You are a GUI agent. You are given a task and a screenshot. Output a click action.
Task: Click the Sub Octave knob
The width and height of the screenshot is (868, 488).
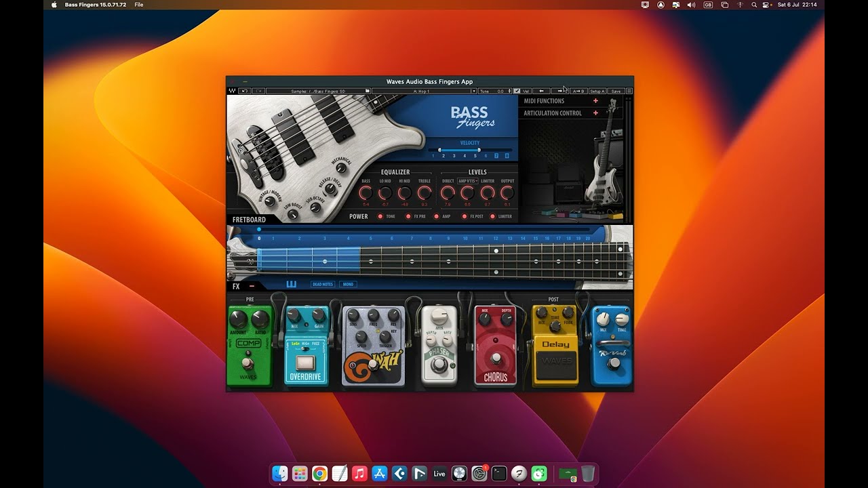(x=315, y=207)
